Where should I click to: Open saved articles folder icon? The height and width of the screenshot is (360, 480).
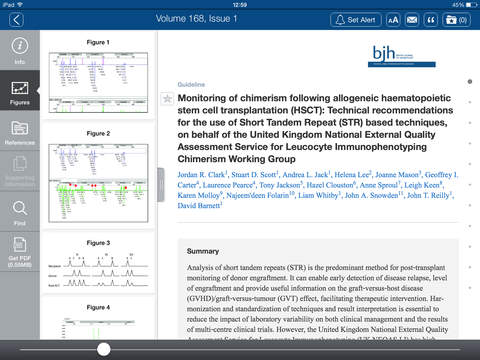[x=456, y=20]
